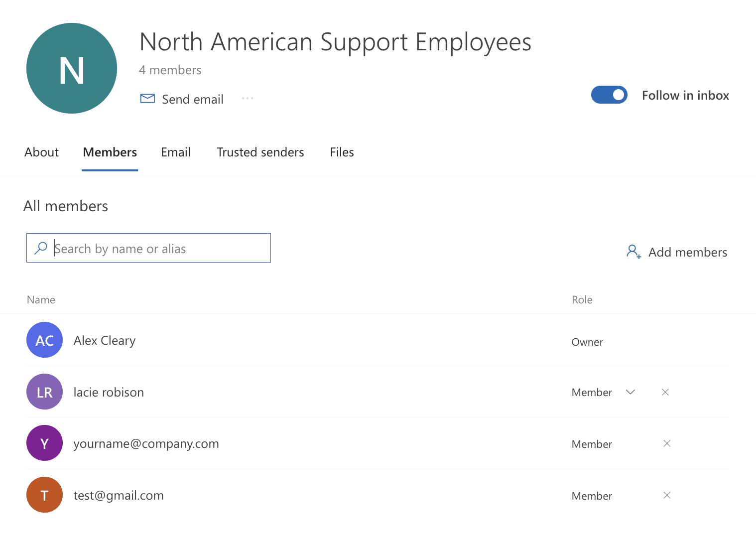756x549 pixels.
Task: Click the magnifier search icon
Action: [x=41, y=248]
